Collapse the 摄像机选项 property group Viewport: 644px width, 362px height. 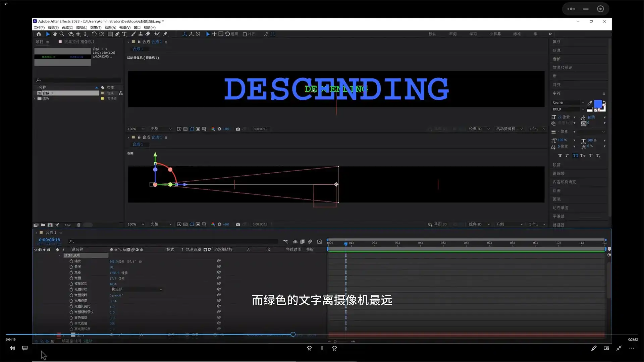pos(61,255)
